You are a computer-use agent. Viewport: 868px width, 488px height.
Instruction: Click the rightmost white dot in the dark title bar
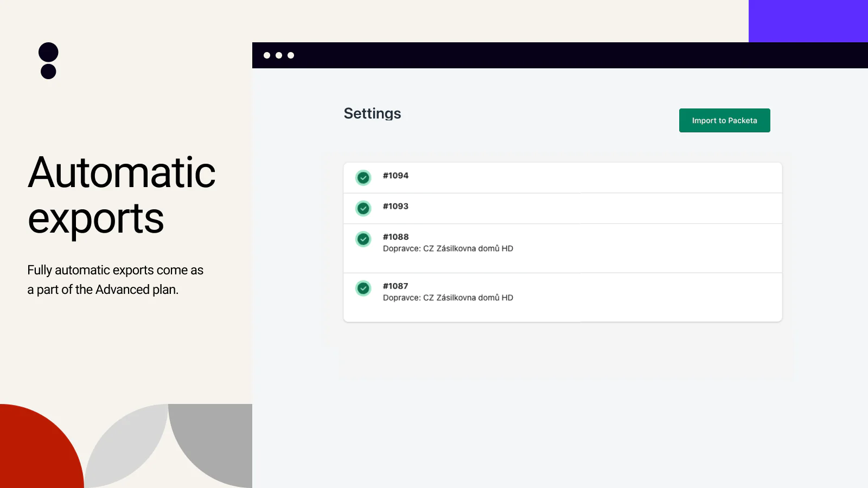[291, 55]
